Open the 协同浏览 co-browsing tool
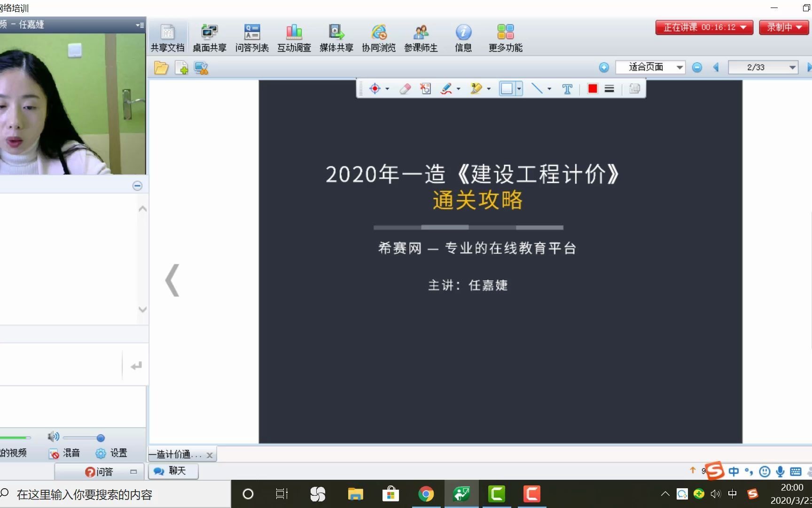This screenshot has height=508, width=812. (379, 38)
